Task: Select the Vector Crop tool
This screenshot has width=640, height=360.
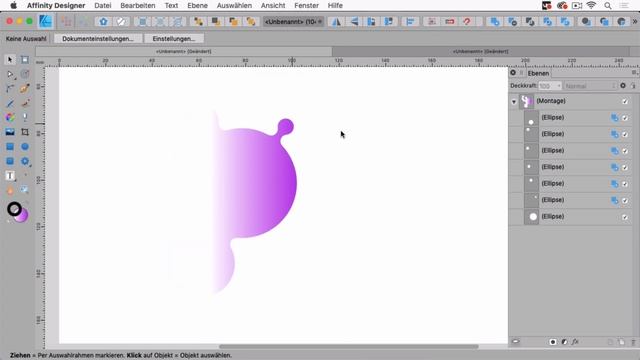Action: point(25,132)
